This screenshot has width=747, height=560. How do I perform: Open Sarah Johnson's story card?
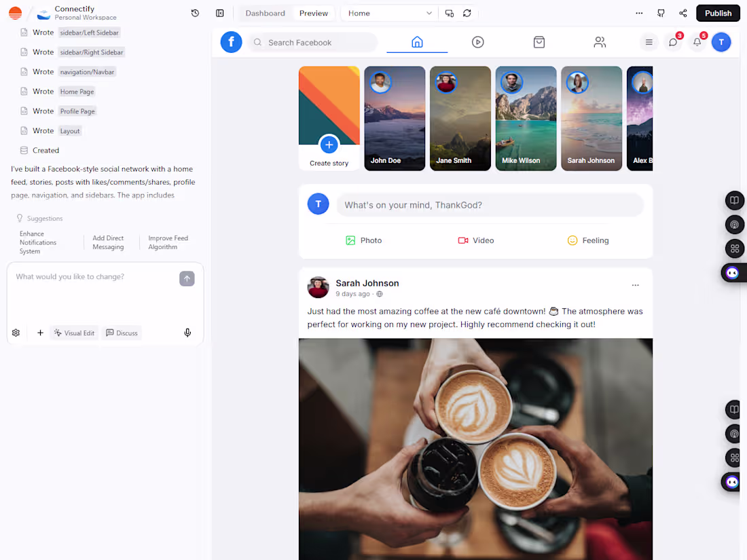[x=591, y=119]
